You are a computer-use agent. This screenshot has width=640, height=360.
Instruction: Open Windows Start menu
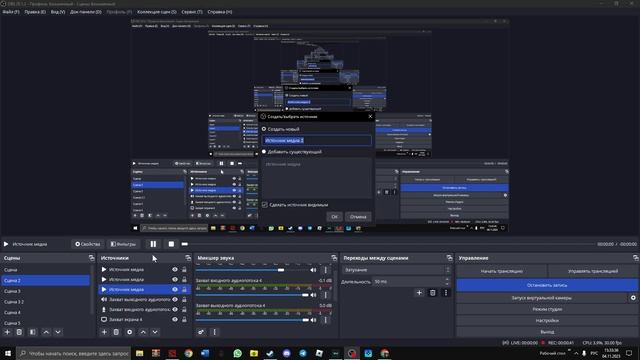coord(8,353)
